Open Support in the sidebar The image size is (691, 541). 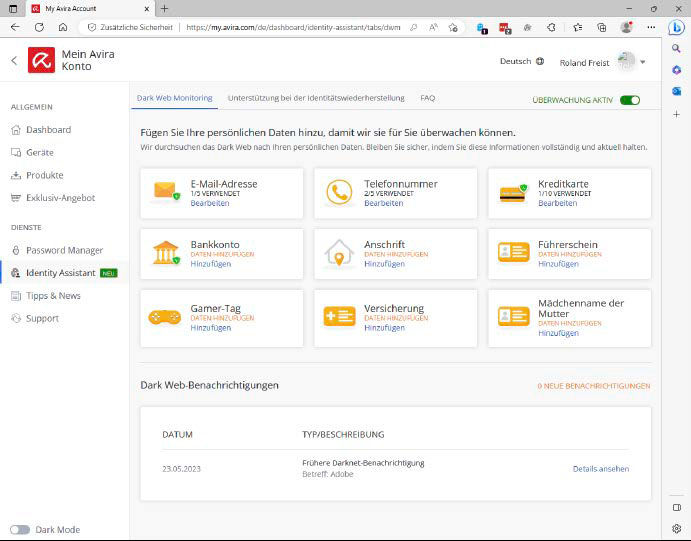[42, 318]
